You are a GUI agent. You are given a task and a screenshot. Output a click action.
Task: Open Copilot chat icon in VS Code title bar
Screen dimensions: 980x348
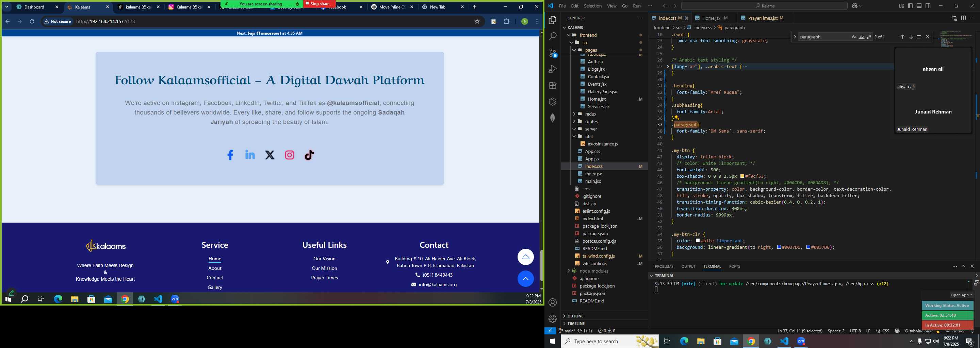tap(854, 6)
